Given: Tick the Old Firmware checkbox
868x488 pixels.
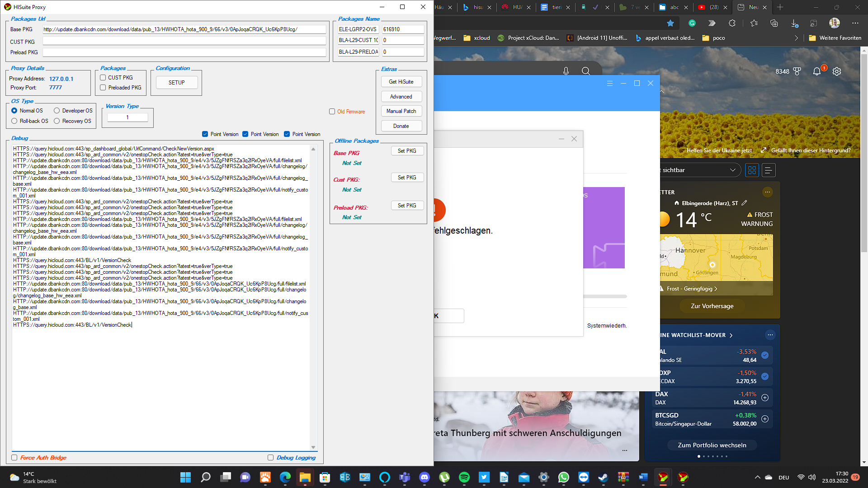Looking at the screenshot, I should coord(332,112).
